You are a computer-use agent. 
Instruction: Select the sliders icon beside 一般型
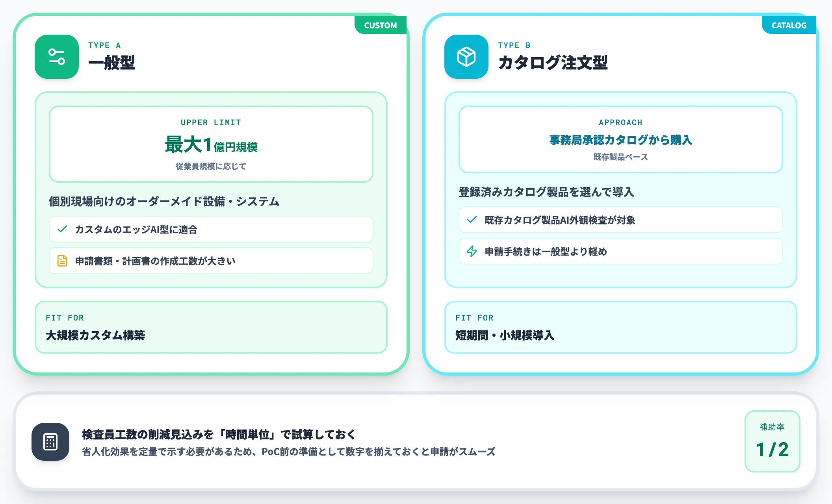(56, 56)
